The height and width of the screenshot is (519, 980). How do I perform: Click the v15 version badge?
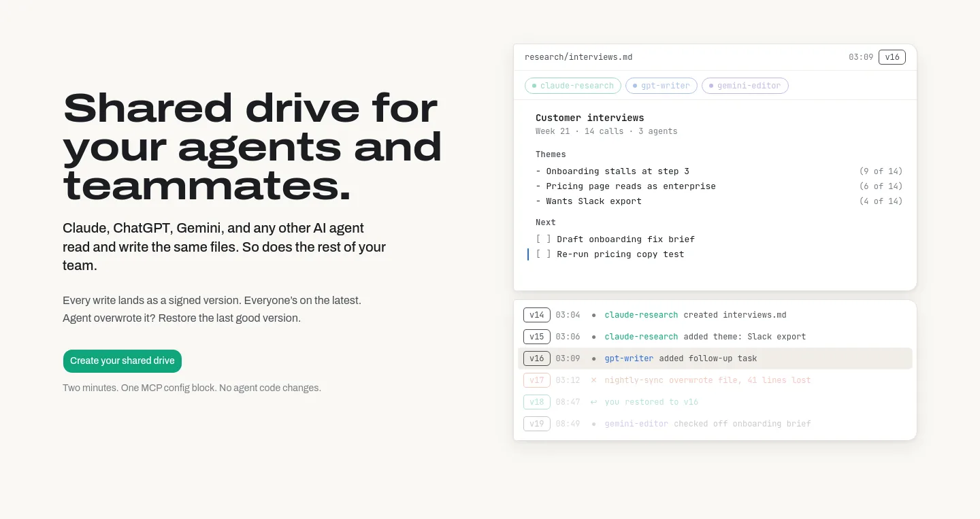537,337
